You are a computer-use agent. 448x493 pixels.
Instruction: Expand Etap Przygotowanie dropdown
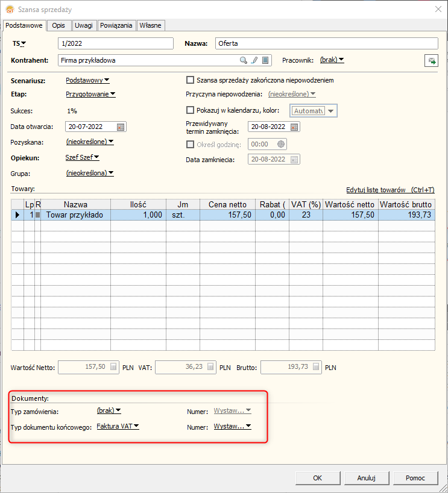pos(90,94)
